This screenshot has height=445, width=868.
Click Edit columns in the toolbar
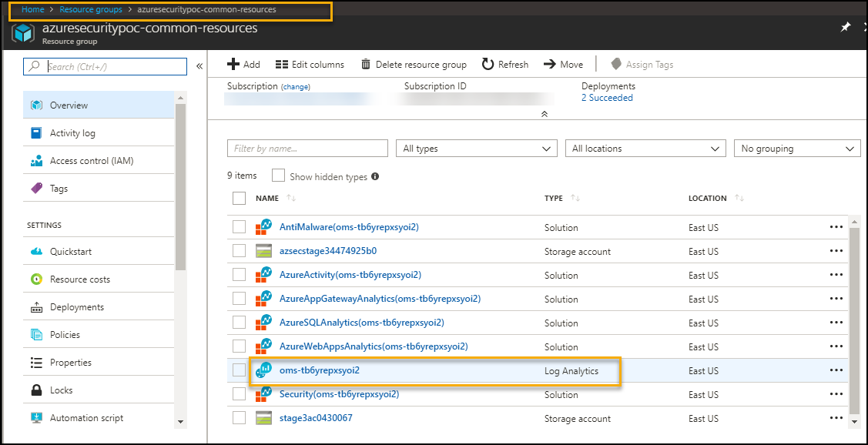point(310,65)
